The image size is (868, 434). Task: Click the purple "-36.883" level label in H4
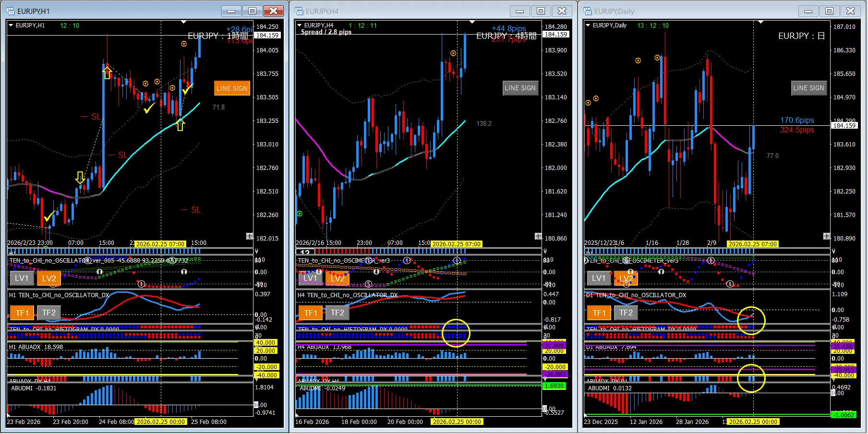(555, 374)
